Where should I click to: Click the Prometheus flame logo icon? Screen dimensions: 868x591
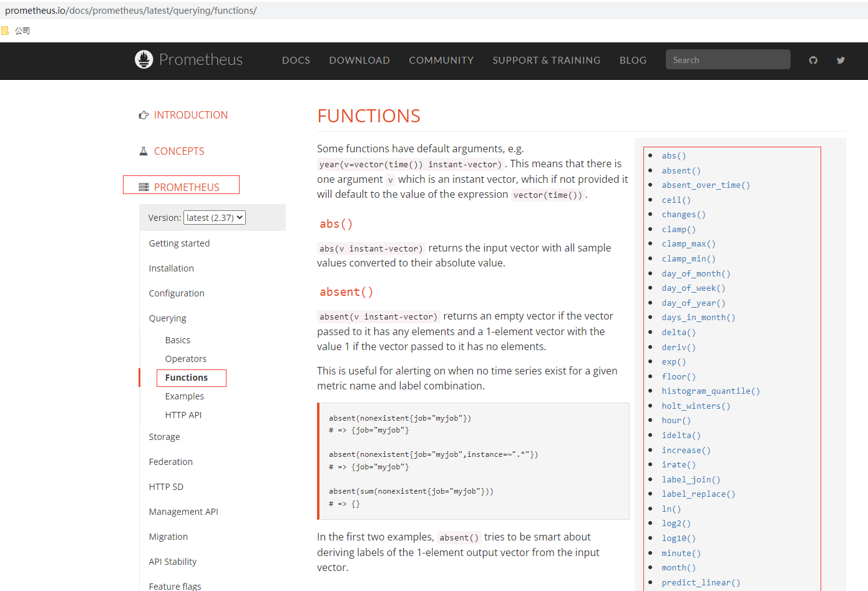tap(144, 59)
